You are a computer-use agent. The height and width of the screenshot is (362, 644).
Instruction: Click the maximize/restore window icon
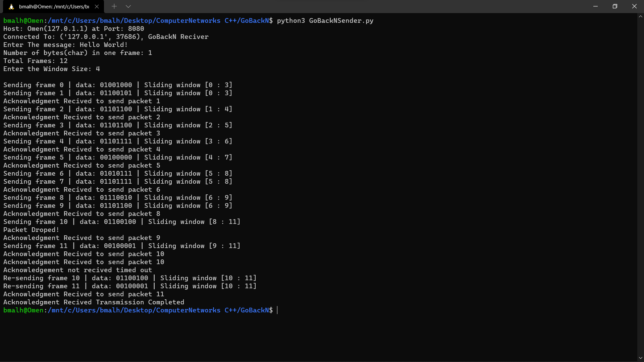(x=615, y=6)
